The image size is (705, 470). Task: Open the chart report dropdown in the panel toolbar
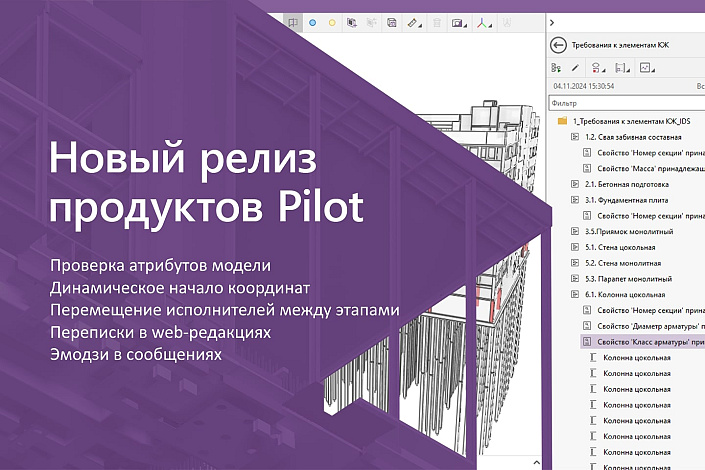[x=646, y=68]
